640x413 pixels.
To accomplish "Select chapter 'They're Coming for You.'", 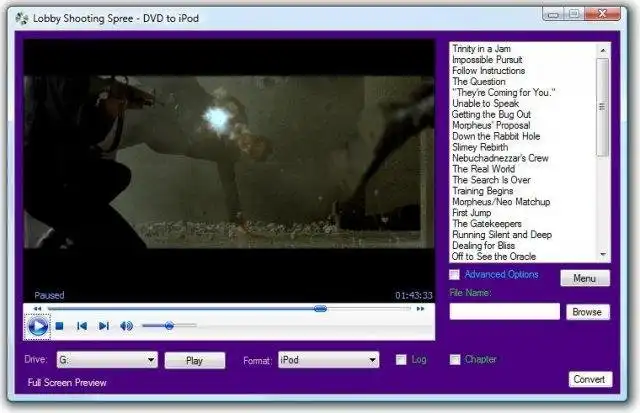I will [x=504, y=93].
